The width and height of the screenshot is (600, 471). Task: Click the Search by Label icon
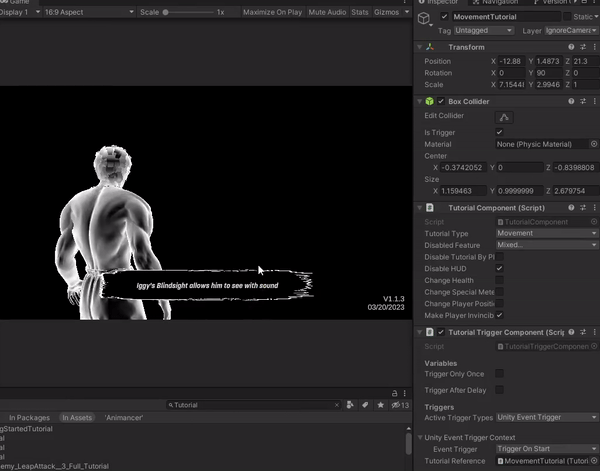pyautogui.click(x=365, y=405)
